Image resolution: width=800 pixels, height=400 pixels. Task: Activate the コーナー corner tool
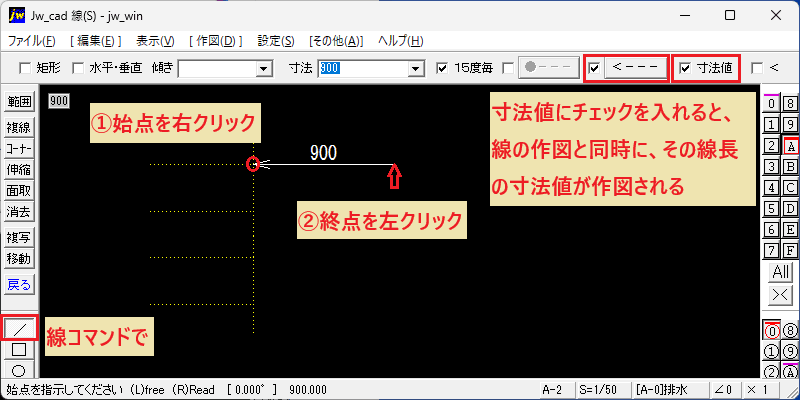pos(19,149)
